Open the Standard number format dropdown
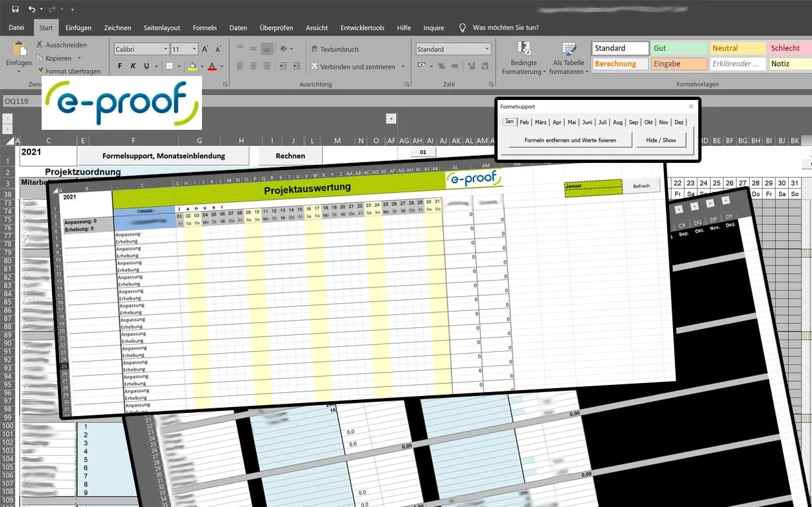812x507 pixels. coord(487,49)
